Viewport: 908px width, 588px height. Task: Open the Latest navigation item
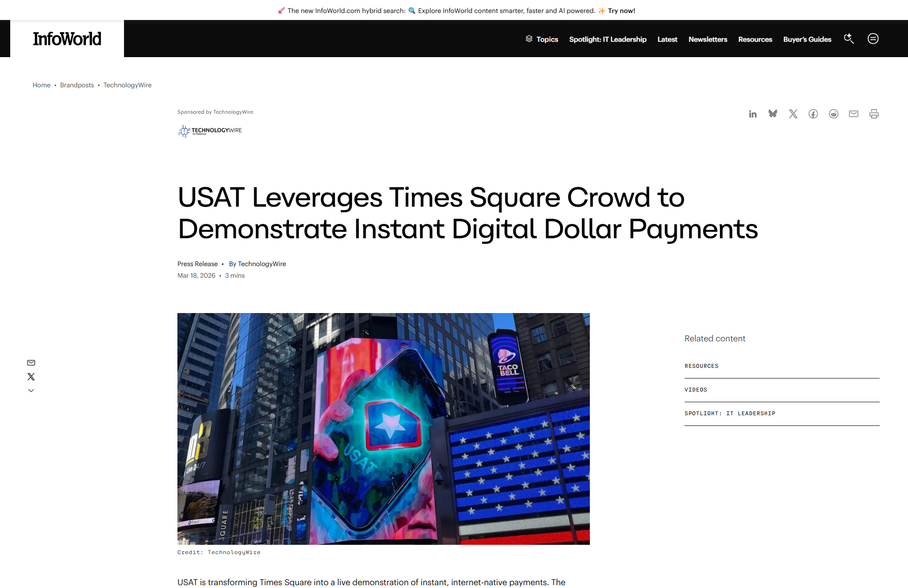[667, 39]
